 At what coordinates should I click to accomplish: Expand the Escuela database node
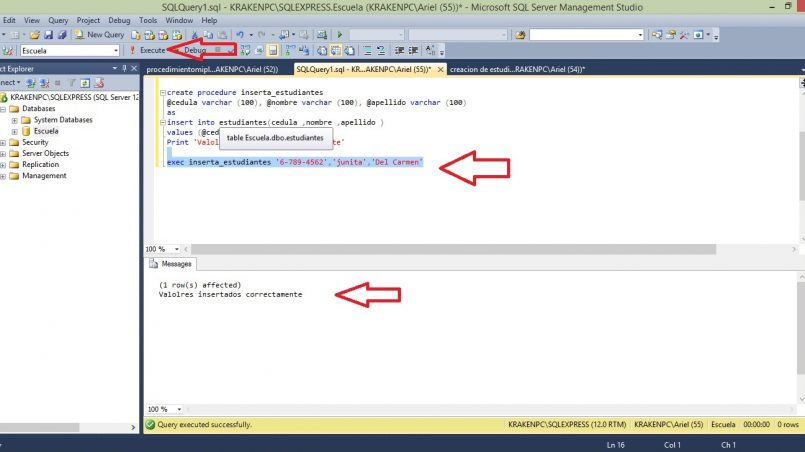pos(14,131)
